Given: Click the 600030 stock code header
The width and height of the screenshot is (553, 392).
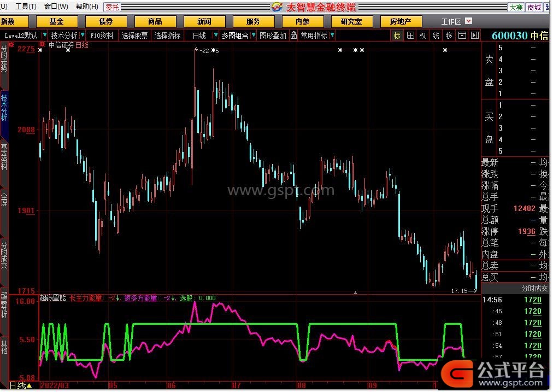Looking at the screenshot, I should [510, 36].
